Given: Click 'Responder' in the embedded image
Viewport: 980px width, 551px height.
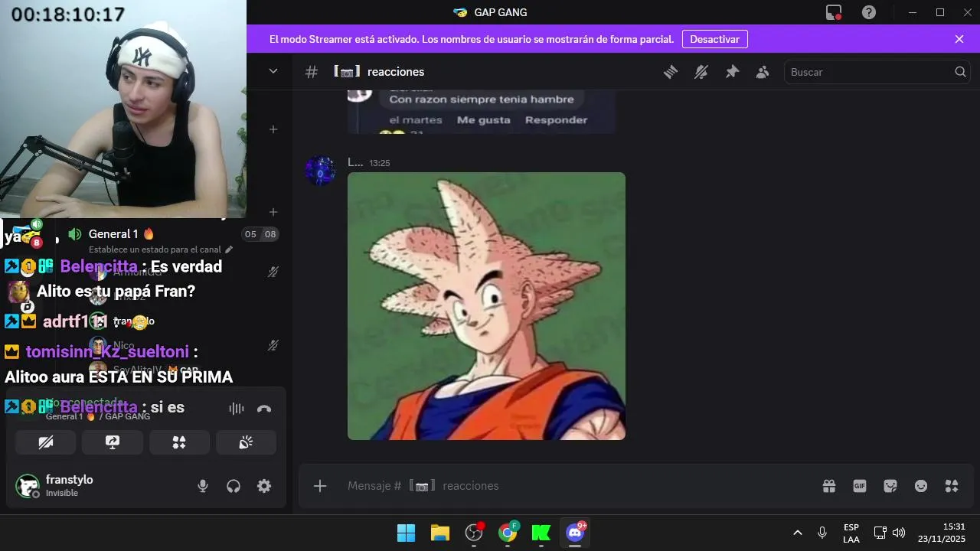Looking at the screenshot, I should coord(556,120).
